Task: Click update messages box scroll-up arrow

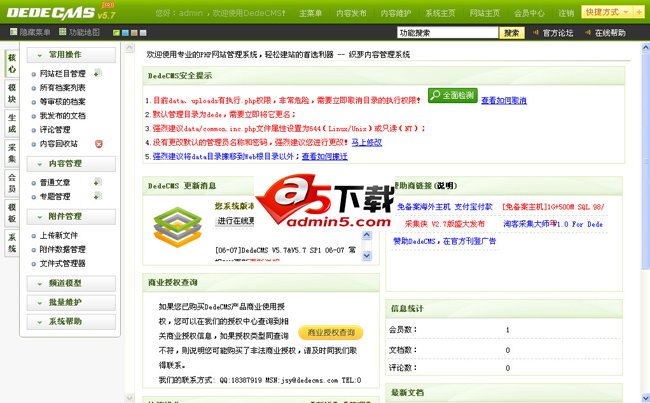Action: pyautogui.click(x=367, y=235)
